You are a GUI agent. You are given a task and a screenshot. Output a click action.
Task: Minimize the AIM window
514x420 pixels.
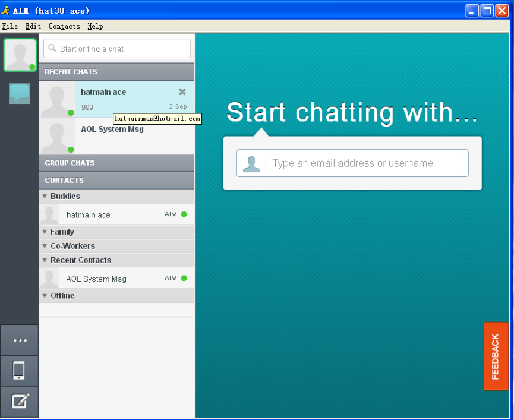[472, 11]
